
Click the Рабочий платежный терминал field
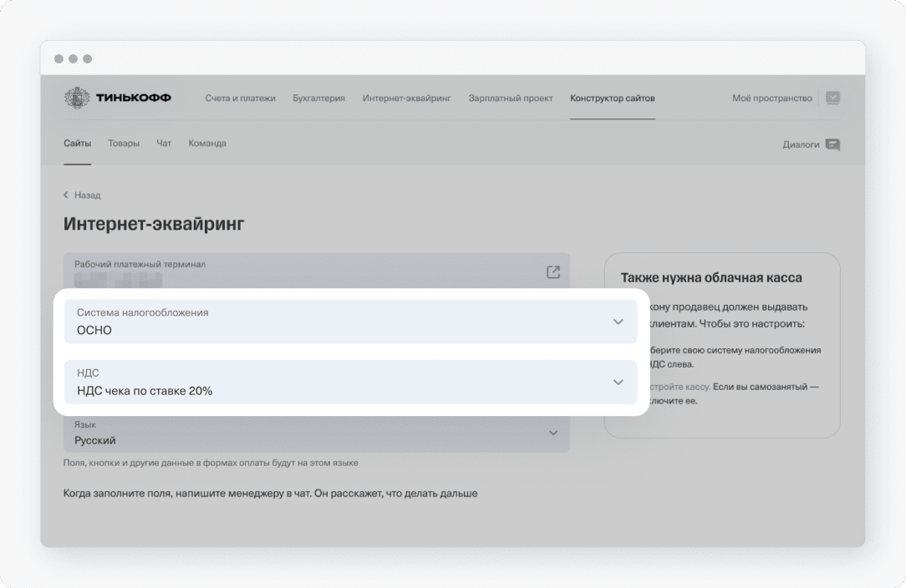pos(317,271)
